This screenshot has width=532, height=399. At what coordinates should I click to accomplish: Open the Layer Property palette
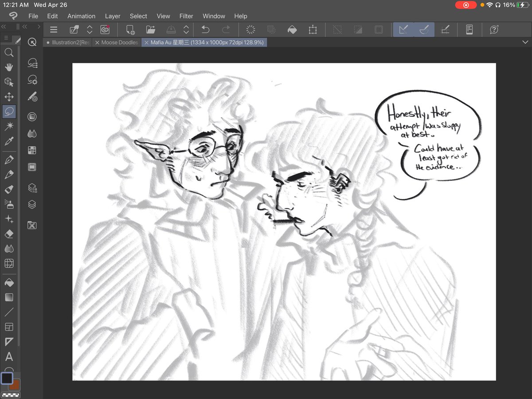[x=32, y=188]
